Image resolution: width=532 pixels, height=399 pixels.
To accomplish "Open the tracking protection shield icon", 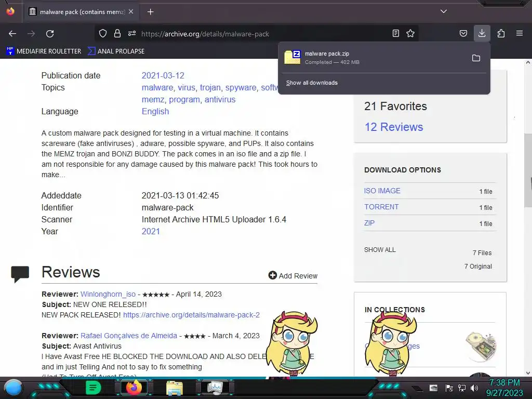I will (103, 33).
